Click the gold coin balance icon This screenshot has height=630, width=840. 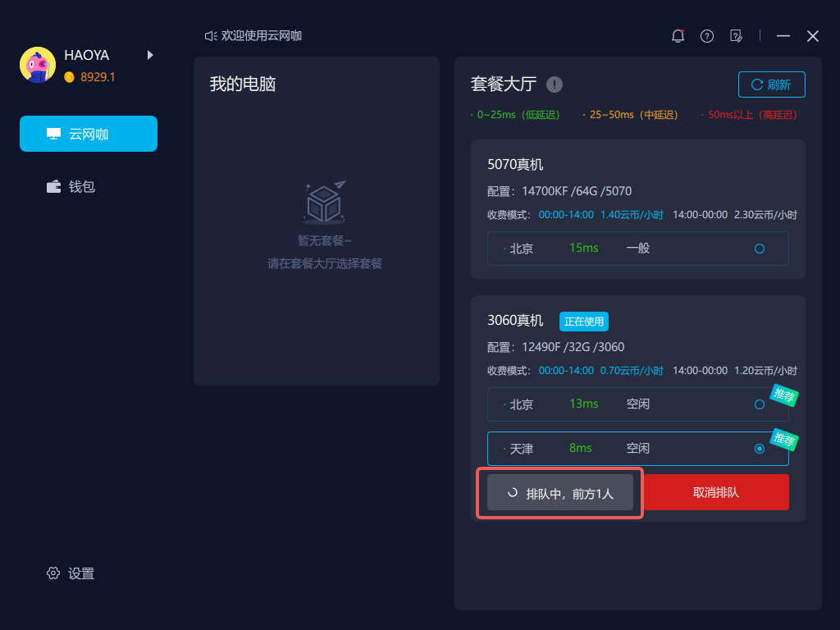(69, 77)
